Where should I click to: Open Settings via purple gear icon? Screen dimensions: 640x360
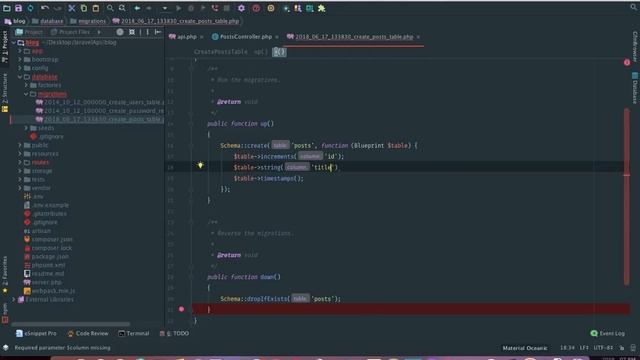(241, 8)
